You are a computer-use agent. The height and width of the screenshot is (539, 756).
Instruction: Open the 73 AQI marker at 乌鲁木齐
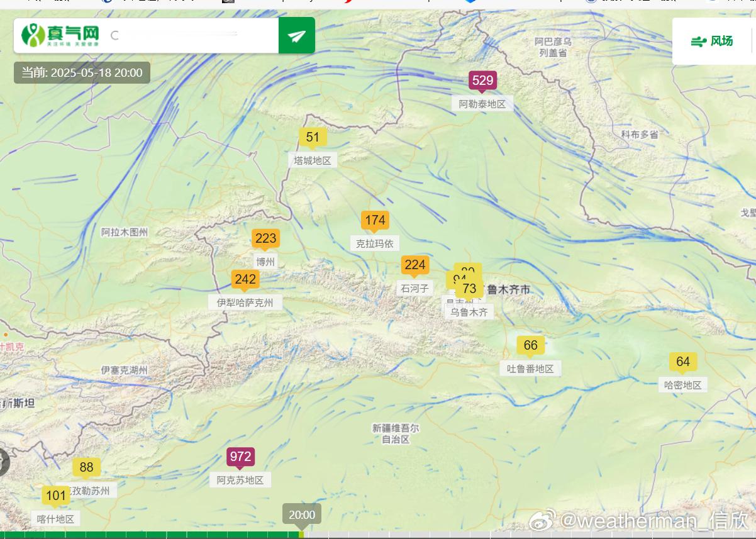pos(469,289)
